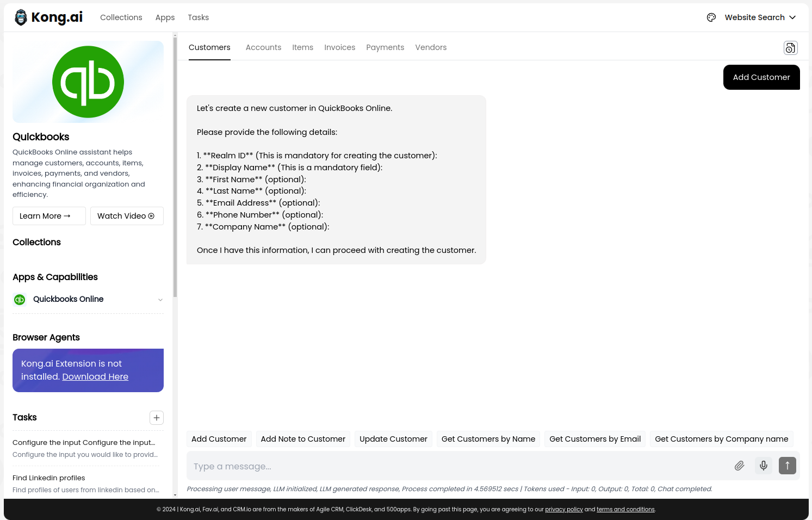This screenshot has height=520, width=812.
Task: Switch to the Accounts tab
Action: (x=263, y=47)
